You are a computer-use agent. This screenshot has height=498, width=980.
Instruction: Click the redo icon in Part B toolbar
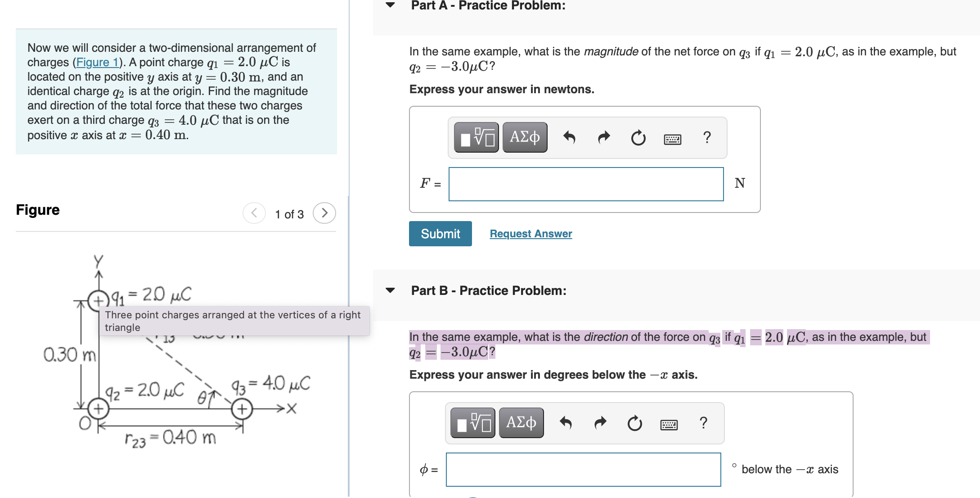[600, 423]
